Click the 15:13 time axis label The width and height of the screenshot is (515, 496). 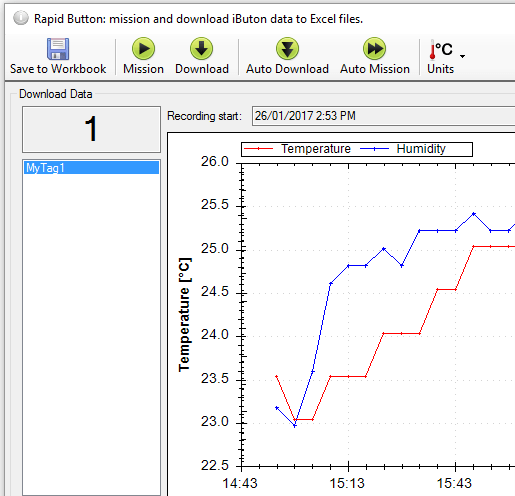[x=347, y=483]
